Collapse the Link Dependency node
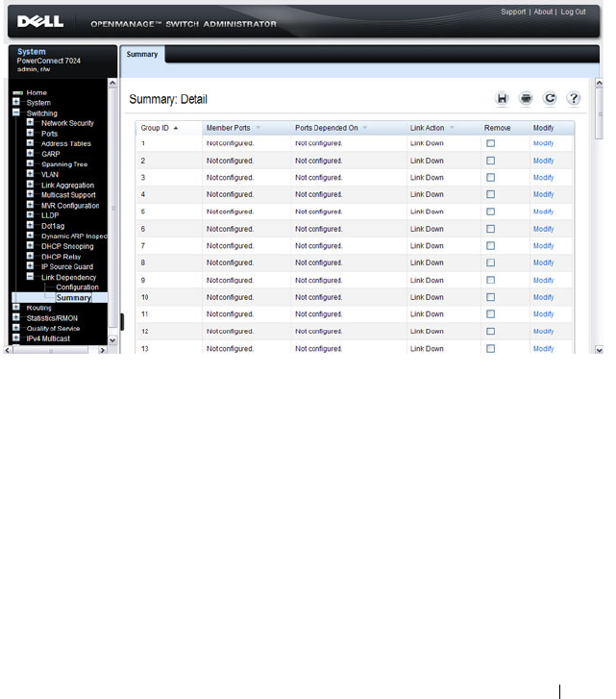The width and height of the screenshot is (616, 699). pyautogui.click(x=30, y=276)
